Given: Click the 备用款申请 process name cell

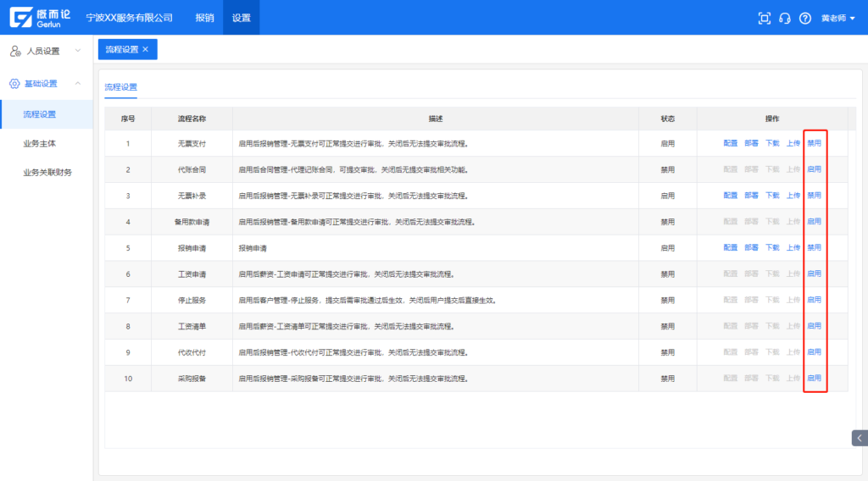Looking at the screenshot, I should 192,222.
